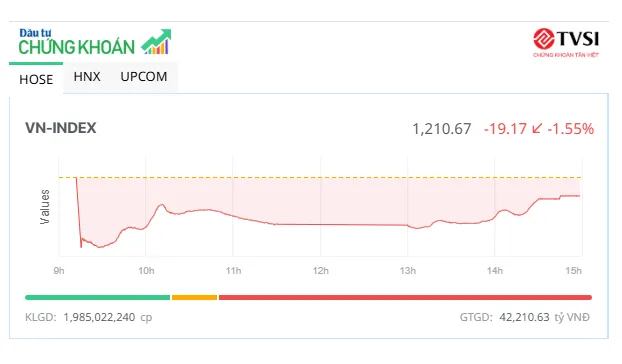Image resolution: width=622 pixels, height=364 pixels.
Task: Click the green advancers bar segment
Action: point(98,297)
